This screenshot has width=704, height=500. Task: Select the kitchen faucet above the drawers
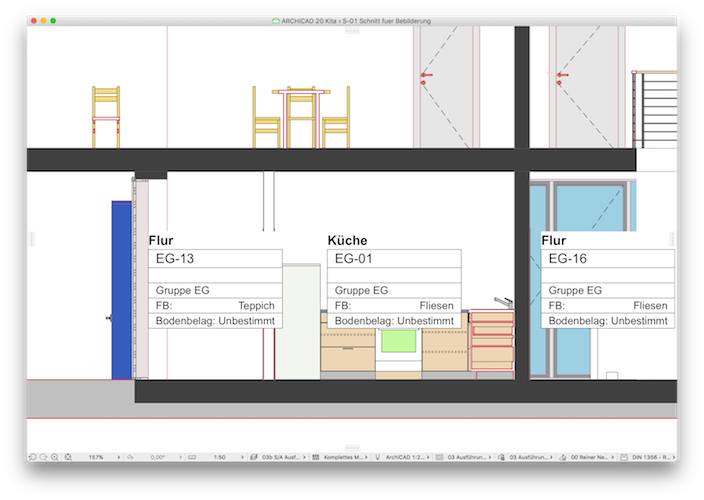pos(504,303)
